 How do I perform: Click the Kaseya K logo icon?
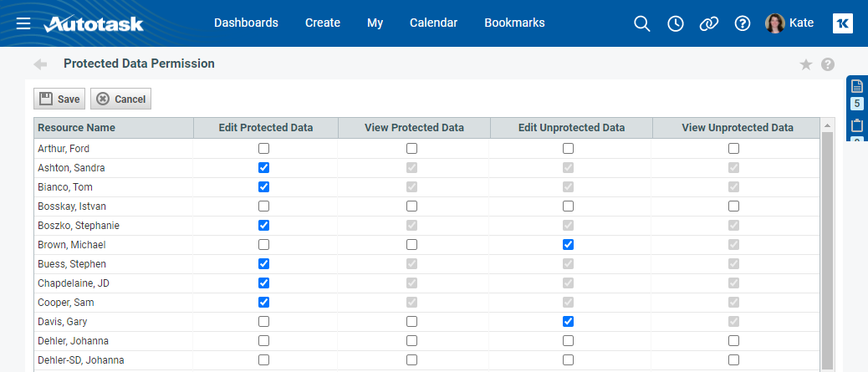[x=843, y=23]
